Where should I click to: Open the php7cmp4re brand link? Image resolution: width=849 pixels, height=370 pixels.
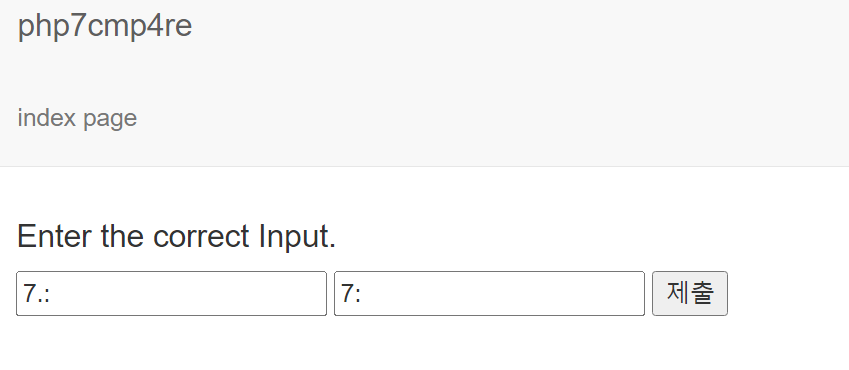(105, 27)
